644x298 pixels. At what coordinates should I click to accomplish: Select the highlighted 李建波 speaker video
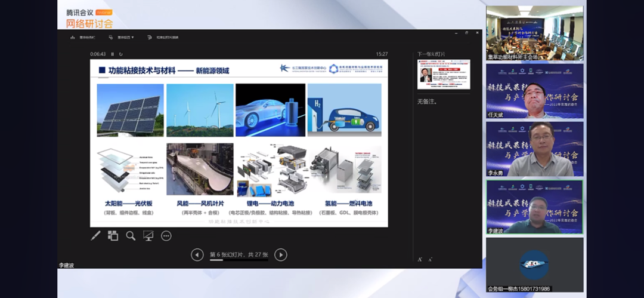pyautogui.click(x=534, y=207)
